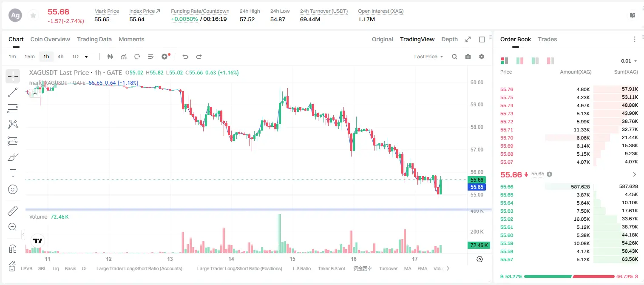Expand the 0.01 price precision dropdown

tap(629, 61)
